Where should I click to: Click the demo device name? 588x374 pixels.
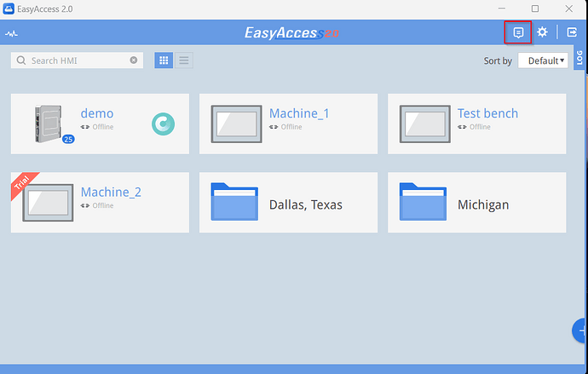tap(97, 113)
